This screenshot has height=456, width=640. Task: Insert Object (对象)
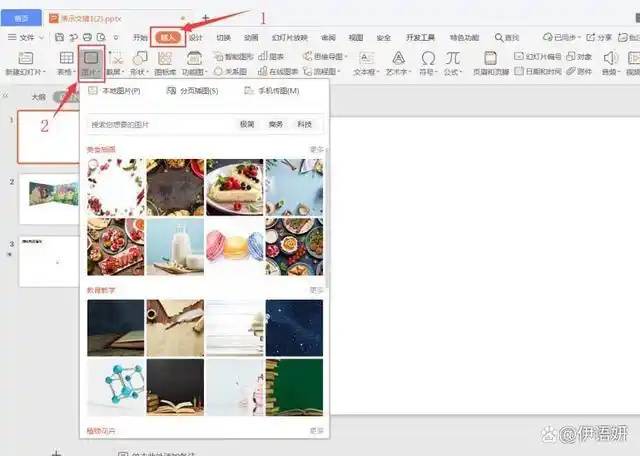579,56
